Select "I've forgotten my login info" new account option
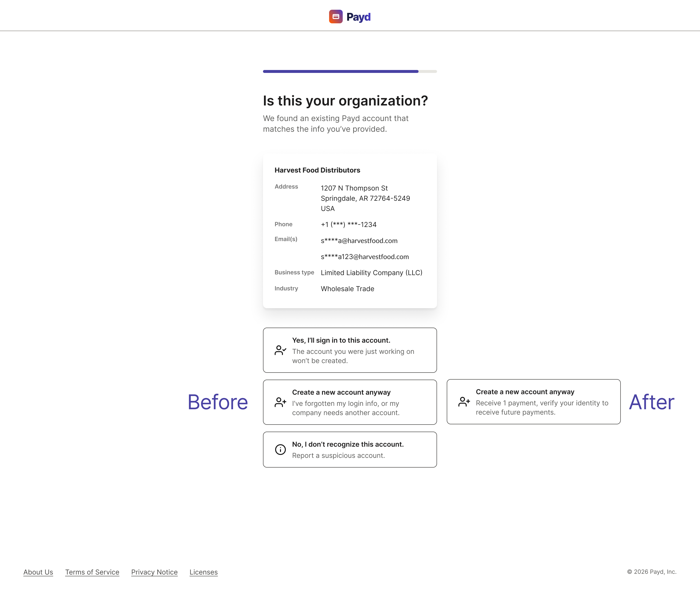700x592 pixels. tap(350, 402)
